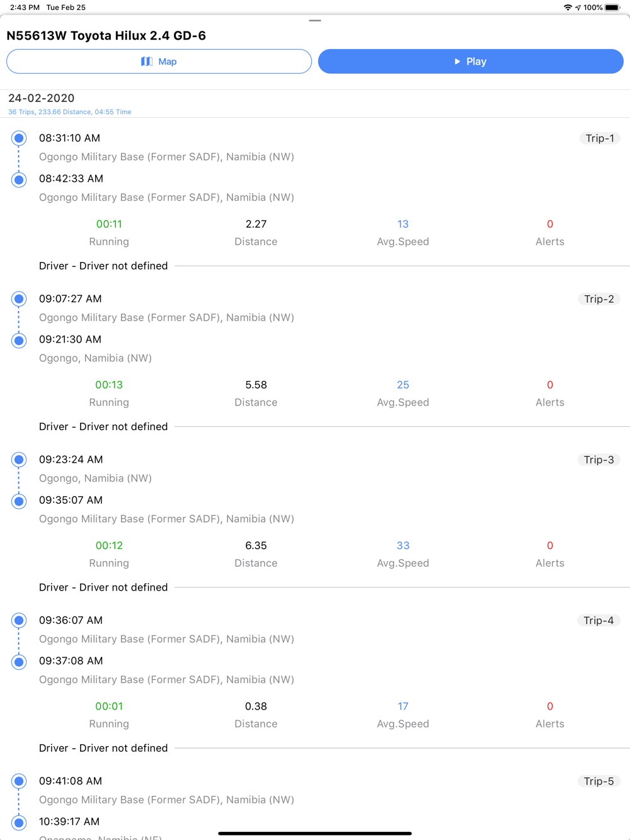Tap Trip-2 running time 00:13
Viewport: 630px width, 840px height.
point(109,385)
